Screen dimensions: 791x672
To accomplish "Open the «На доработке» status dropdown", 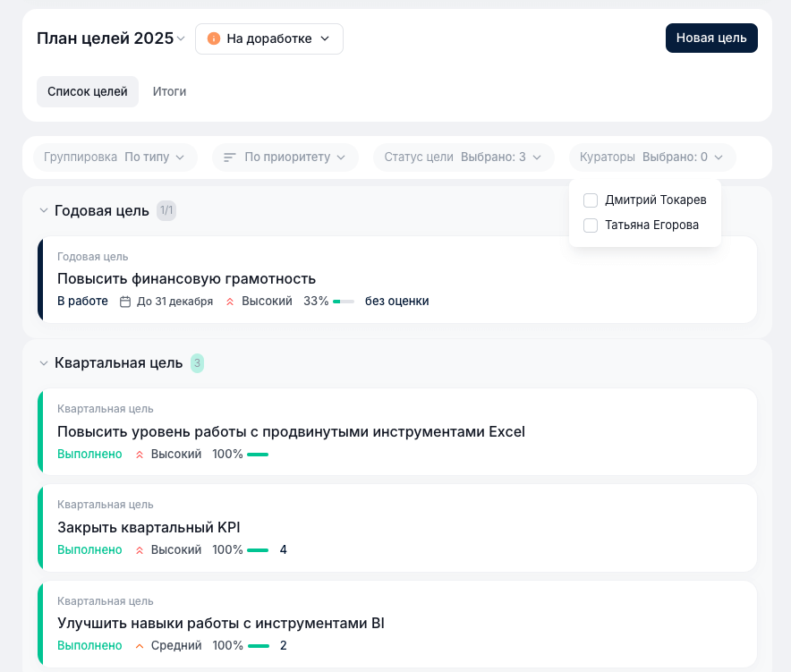I will (x=268, y=38).
